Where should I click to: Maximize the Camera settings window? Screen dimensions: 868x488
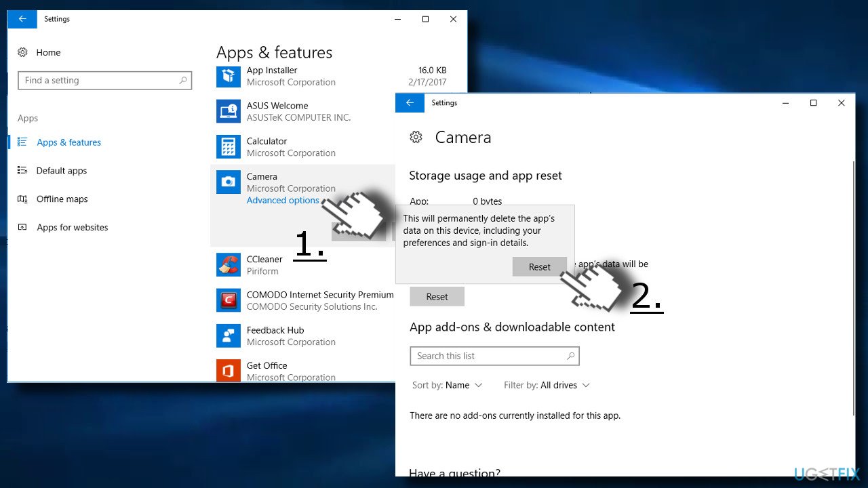[x=813, y=103]
